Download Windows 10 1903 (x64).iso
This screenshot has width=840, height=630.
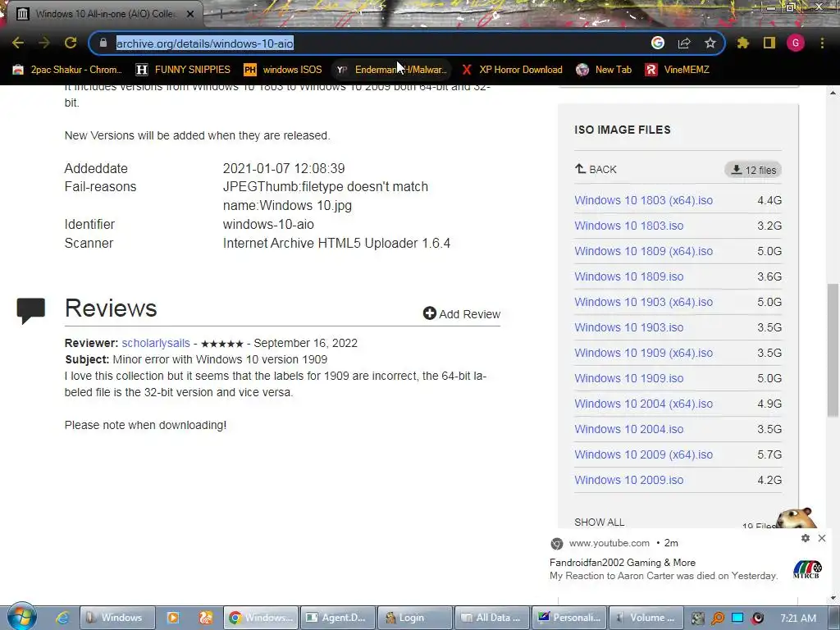[643, 302]
